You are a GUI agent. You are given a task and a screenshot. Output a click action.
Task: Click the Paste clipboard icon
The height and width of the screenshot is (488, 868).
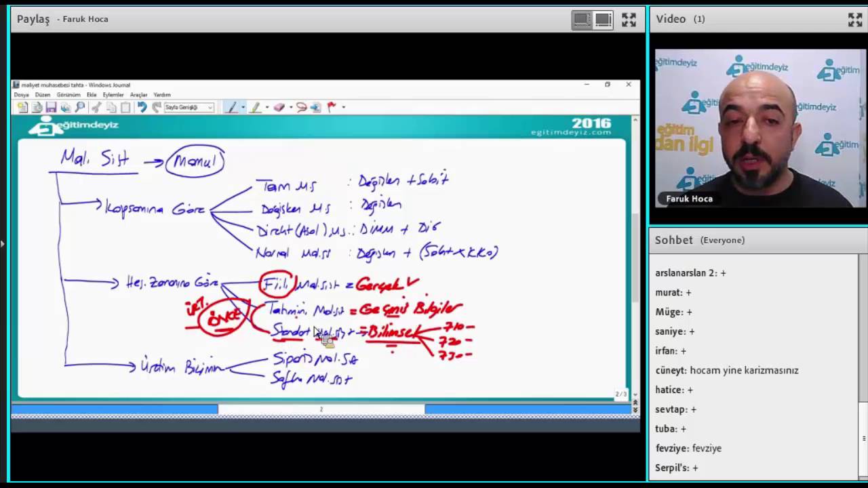125,107
